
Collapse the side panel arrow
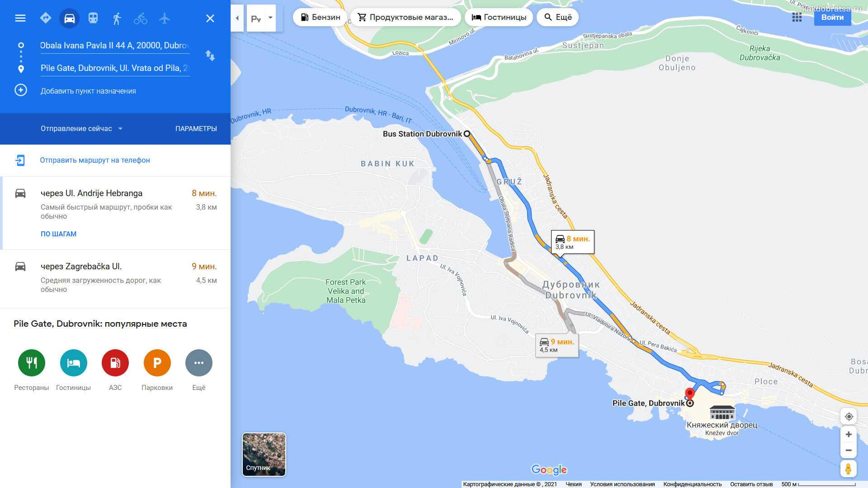click(x=237, y=18)
